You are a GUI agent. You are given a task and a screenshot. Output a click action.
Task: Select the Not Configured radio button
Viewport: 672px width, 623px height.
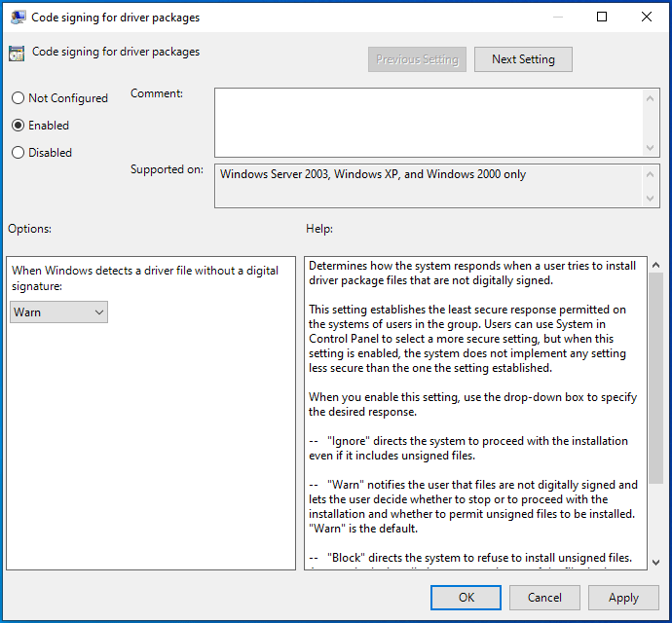click(18, 98)
